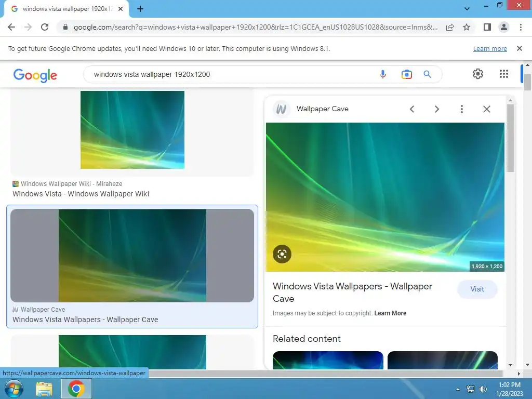Show next image in preview panel
The image size is (532, 399).
click(x=436, y=109)
